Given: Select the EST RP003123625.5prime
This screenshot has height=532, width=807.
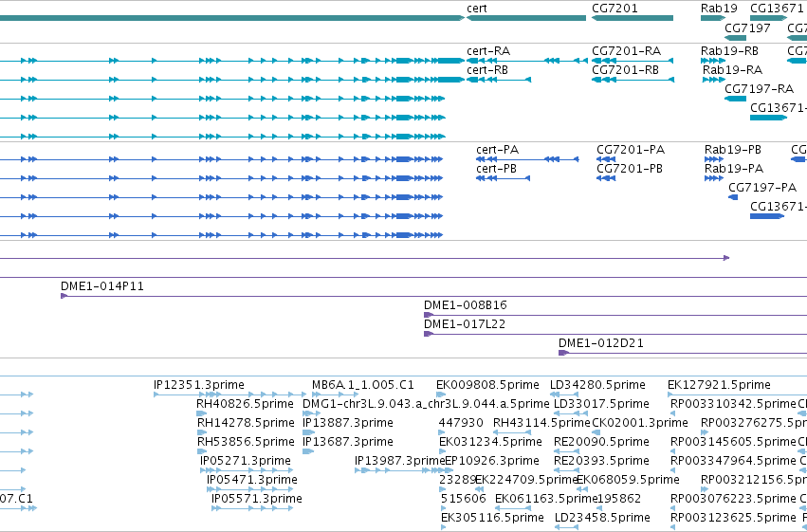Looking at the screenshot, I should pos(733,518).
